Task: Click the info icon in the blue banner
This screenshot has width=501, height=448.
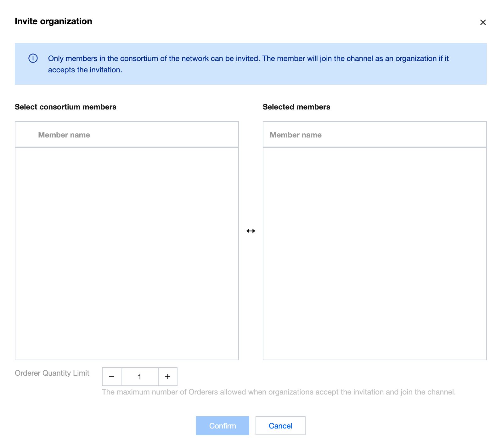Action: coord(33,59)
